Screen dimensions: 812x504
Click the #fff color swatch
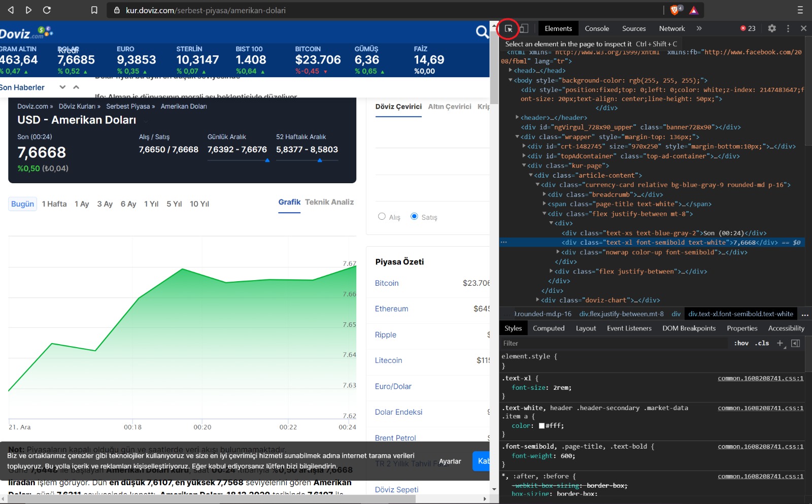(x=542, y=426)
